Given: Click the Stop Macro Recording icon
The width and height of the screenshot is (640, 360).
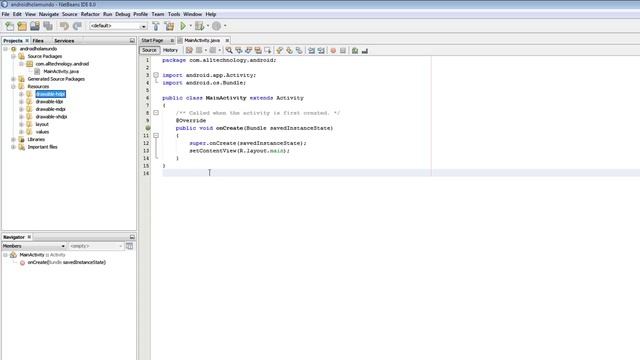Looking at the screenshot, I should point(343,50).
